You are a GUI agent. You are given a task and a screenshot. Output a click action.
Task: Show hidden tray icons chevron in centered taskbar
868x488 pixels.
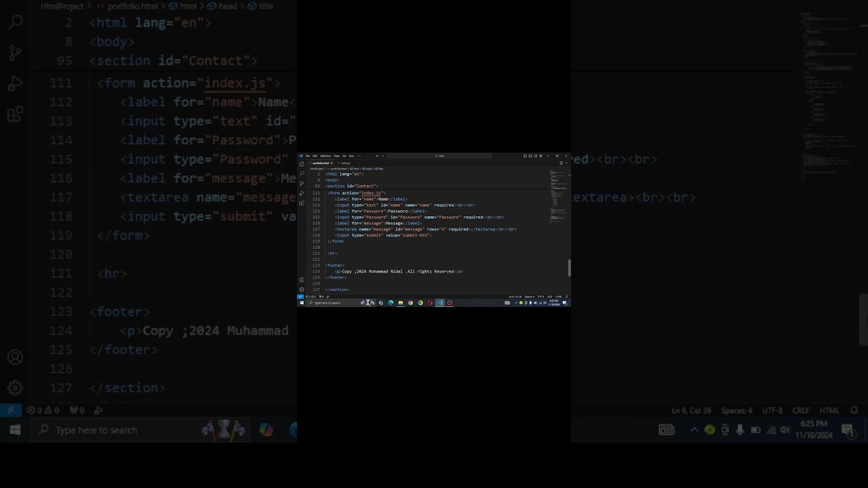(x=515, y=303)
